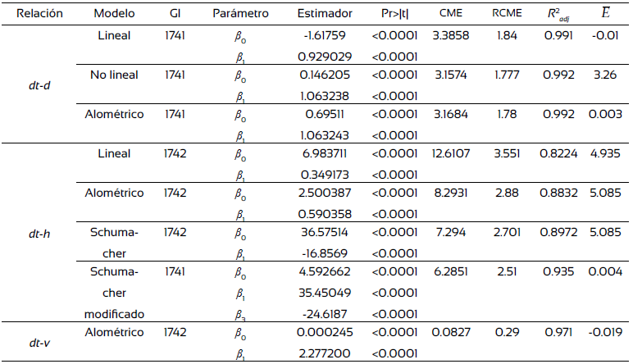
Task: Click the Pr>|t| column header
Action: point(394,14)
